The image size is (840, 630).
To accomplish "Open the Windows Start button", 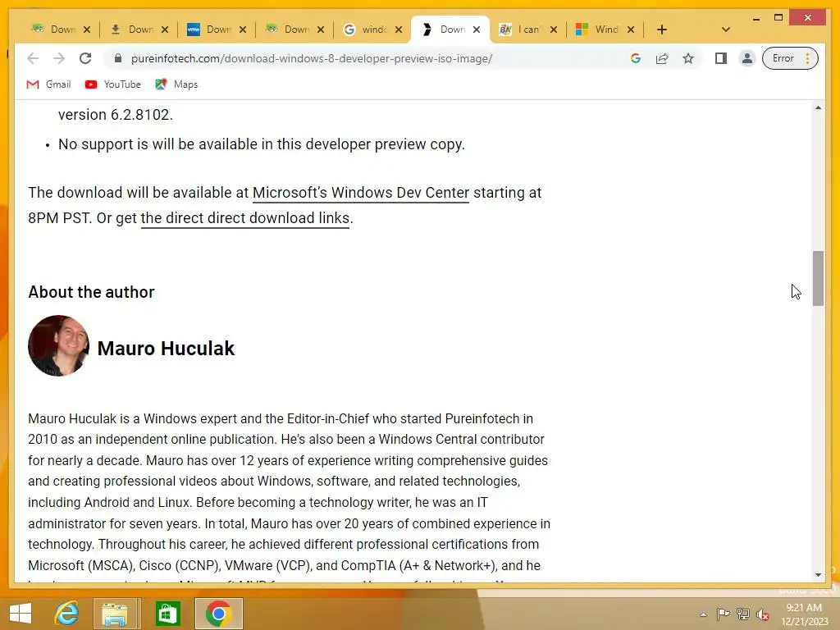I will tap(21, 614).
